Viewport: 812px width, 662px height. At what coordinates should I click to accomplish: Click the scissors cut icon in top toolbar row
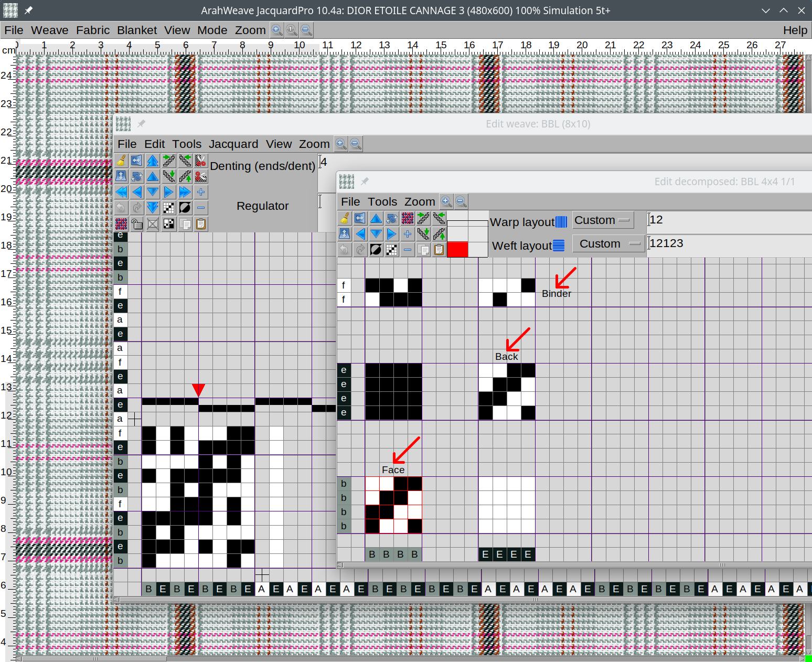[200, 161]
